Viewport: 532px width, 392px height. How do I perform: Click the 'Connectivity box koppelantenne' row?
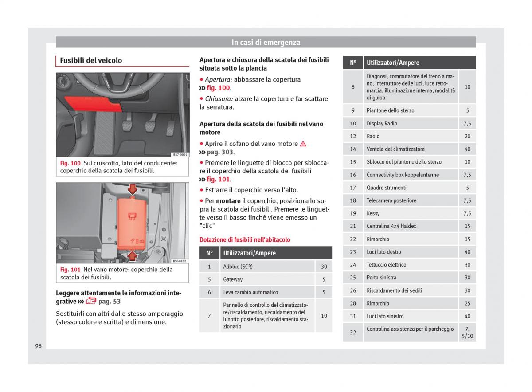click(409, 175)
